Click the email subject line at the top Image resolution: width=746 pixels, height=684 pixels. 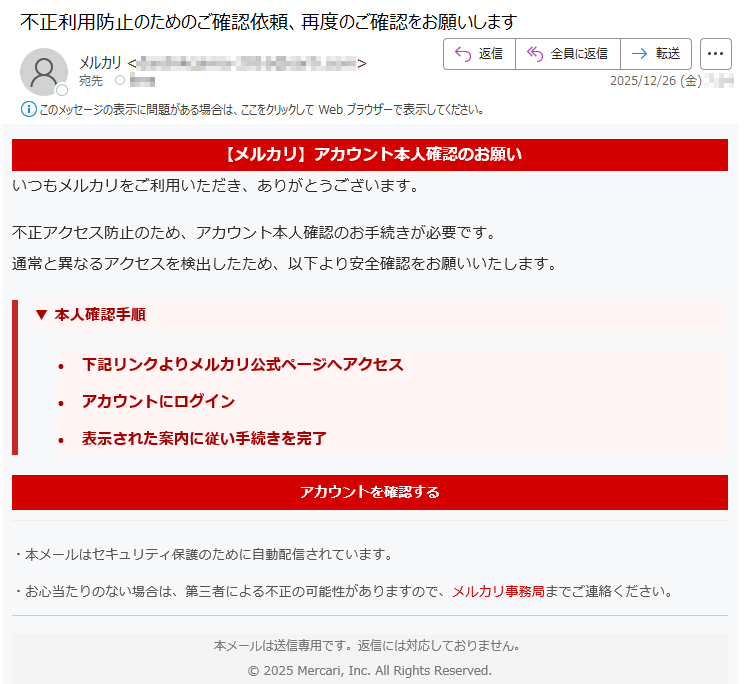268,21
